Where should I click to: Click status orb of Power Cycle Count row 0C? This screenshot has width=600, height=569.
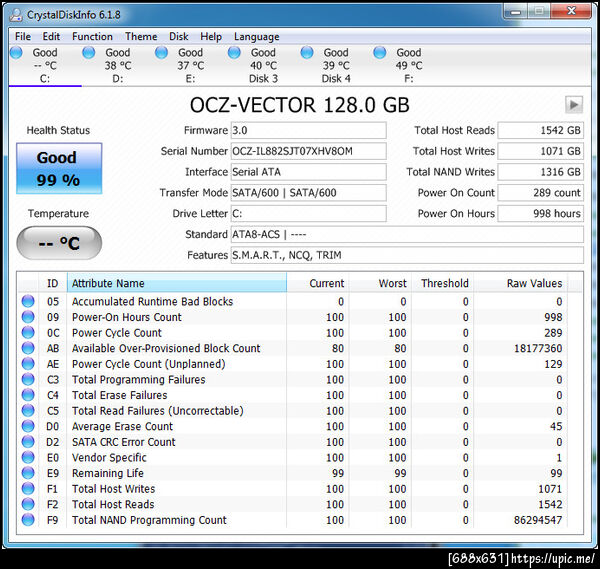point(28,333)
